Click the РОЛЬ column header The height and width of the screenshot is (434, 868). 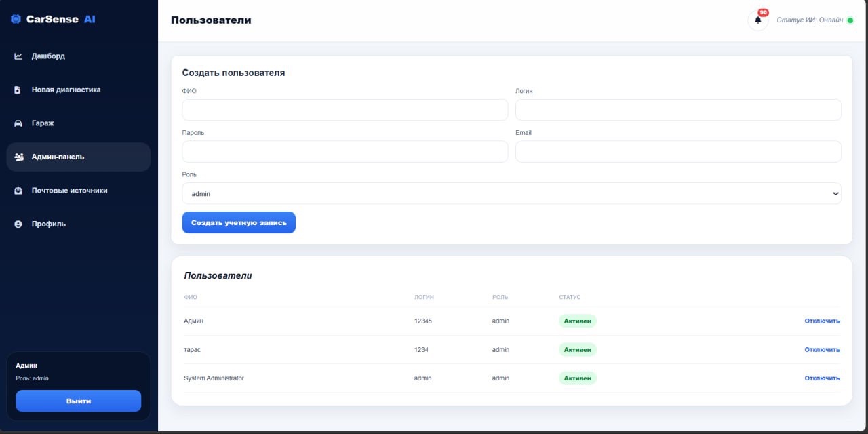500,298
